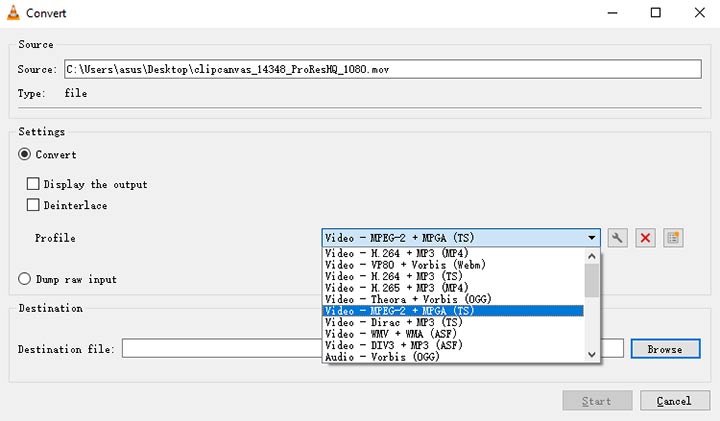Maximize the Convert window

[x=656, y=13]
